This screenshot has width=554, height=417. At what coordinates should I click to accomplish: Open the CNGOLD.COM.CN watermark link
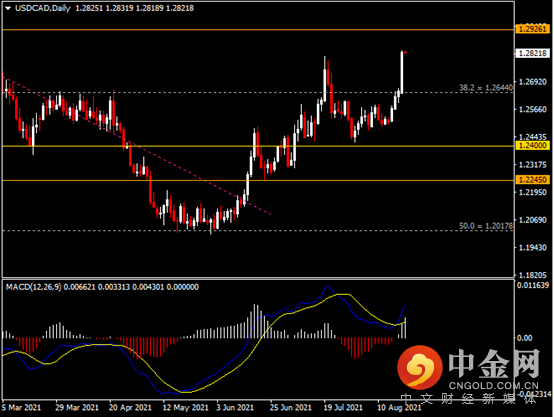pyautogui.click(x=494, y=386)
